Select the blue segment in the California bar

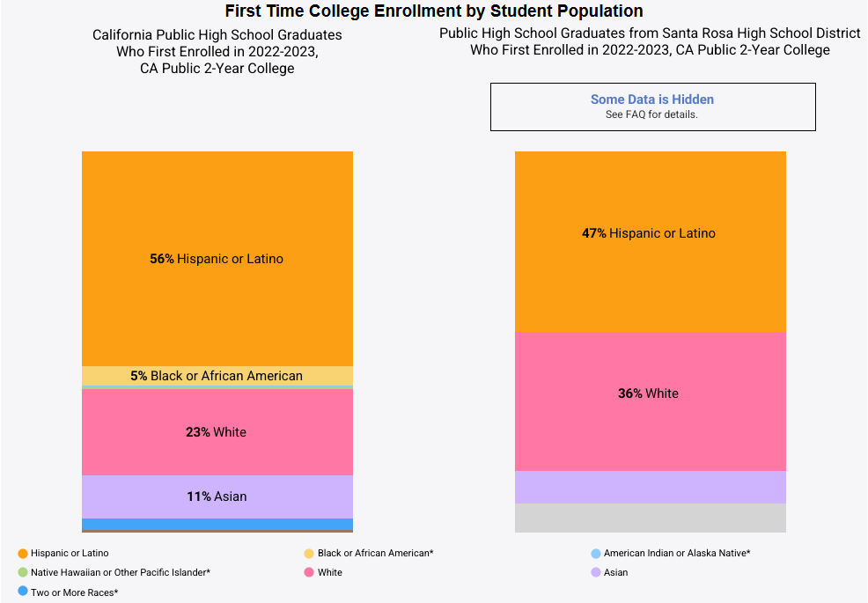tap(217, 524)
